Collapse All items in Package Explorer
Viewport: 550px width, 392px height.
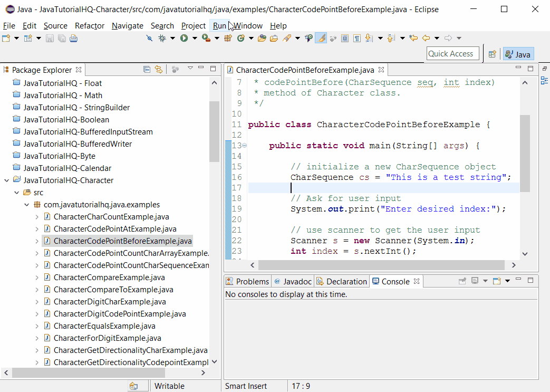(147, 69)
